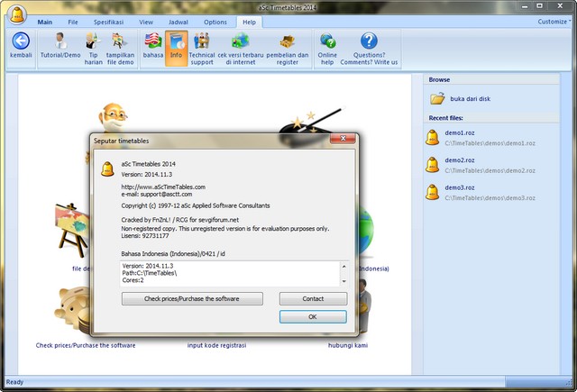Click the Browse panel heading
The height and width of the screenshot is (392, 577).
coord(439,80)
